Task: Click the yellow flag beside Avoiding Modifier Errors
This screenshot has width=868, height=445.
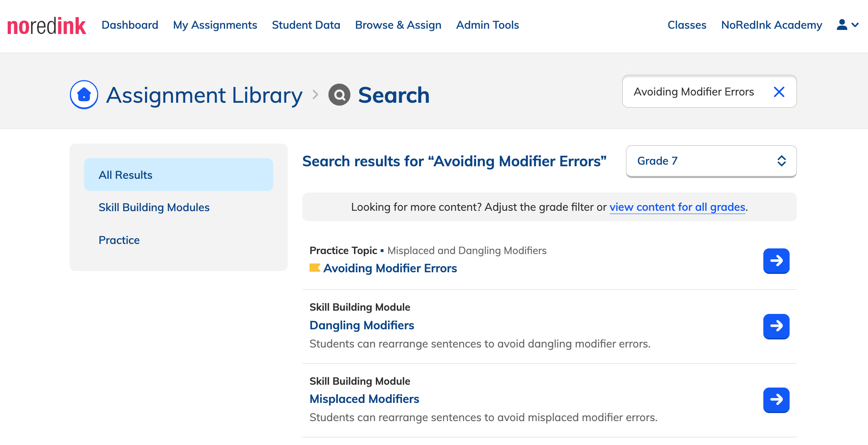Action: [x=315, y=268]
